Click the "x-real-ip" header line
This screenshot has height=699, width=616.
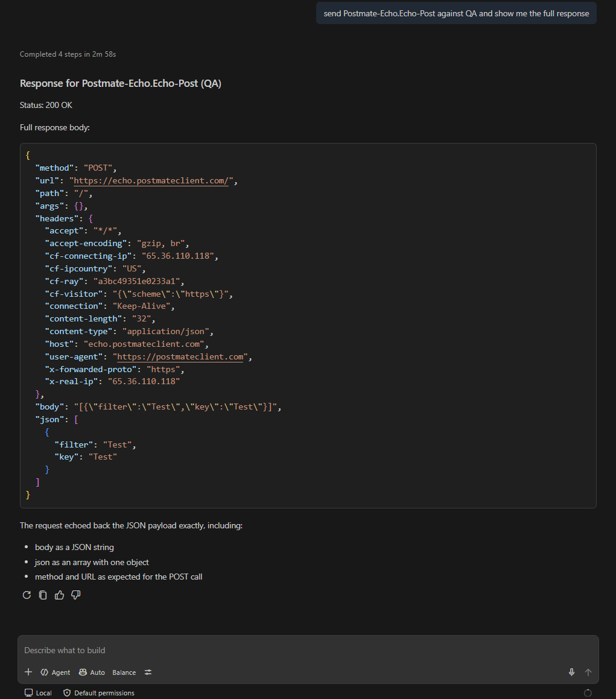click(x=112, y=382)
